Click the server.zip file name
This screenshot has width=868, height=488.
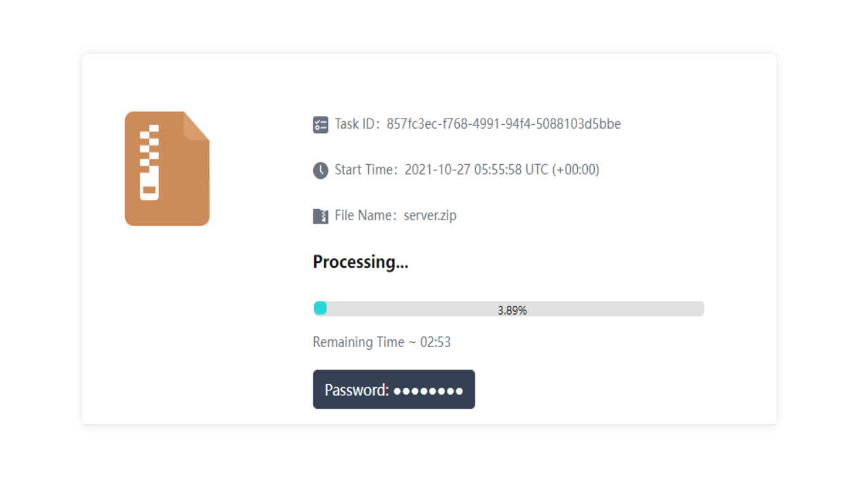pyautogui.click(x=430, y=216)
